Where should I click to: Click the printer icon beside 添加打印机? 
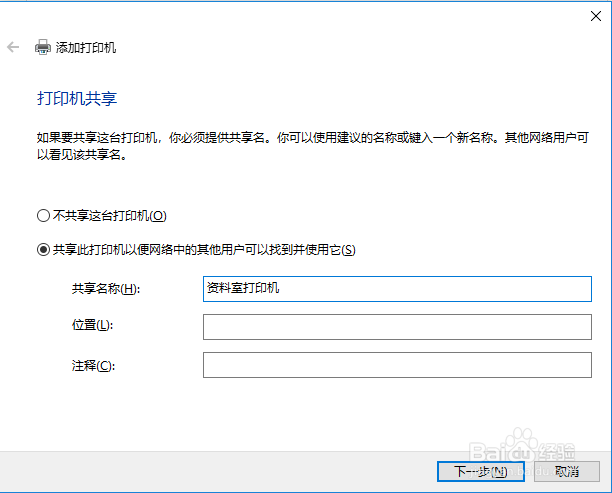pyautogui.click(x=43, y=47)
